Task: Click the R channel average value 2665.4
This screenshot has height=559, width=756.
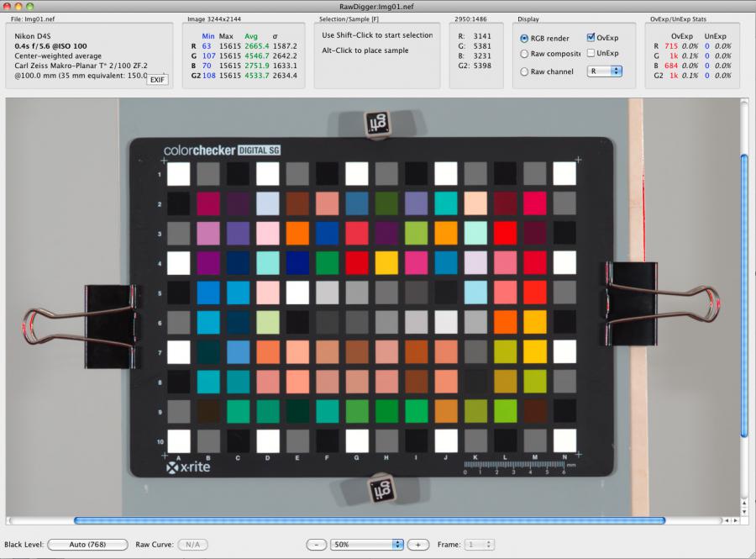Action: pos(256,46)
